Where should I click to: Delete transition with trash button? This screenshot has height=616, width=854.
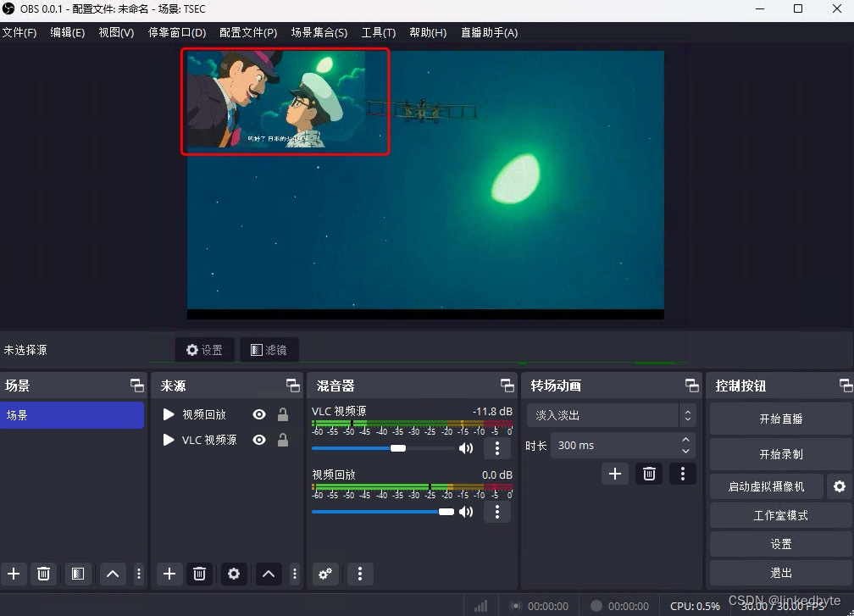(x=649, y=474)
